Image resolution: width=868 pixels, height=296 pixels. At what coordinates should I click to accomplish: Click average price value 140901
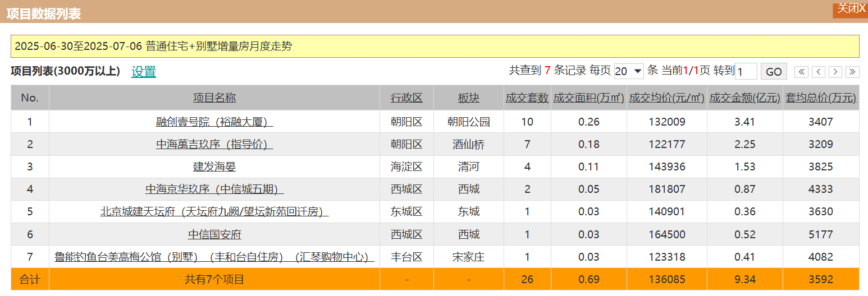(x=667, y=211)
